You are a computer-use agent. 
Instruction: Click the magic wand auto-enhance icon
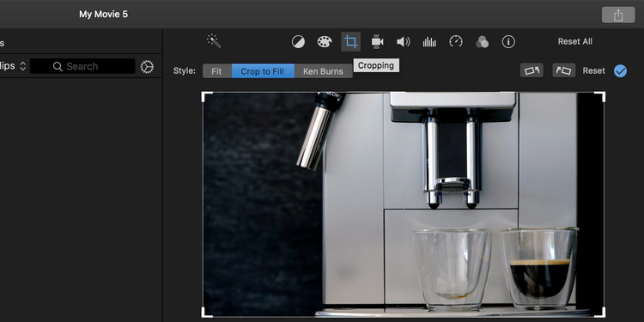(214, 41)
